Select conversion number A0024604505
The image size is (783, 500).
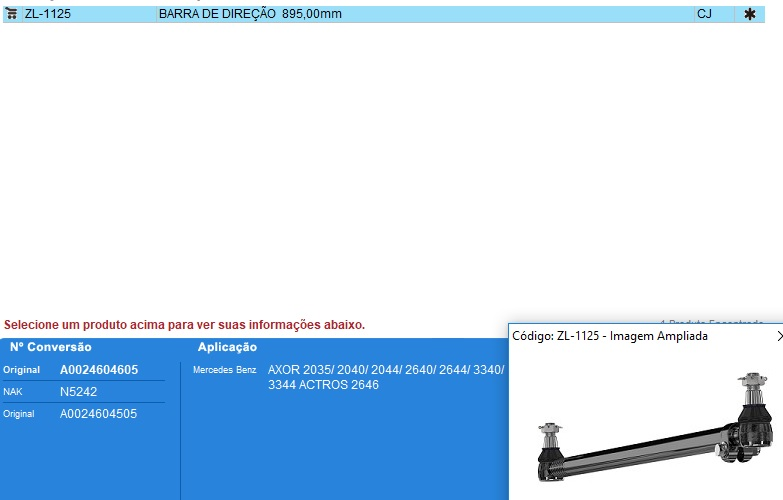(99, 414)
